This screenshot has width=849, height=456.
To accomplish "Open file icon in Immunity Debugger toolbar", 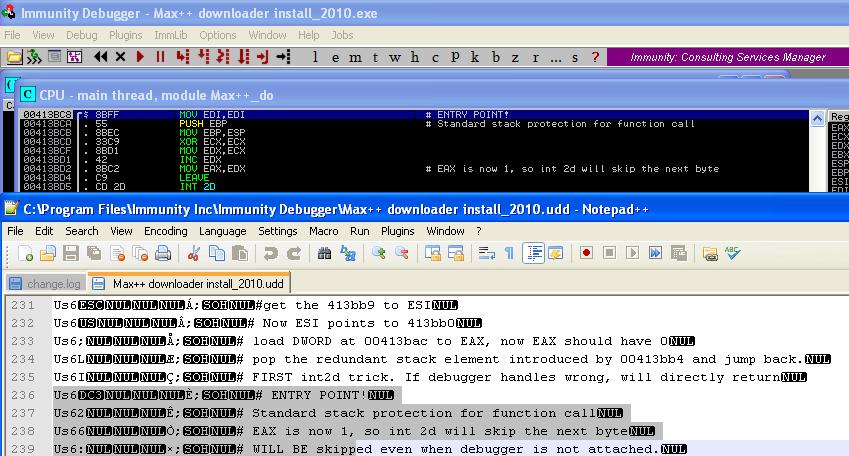I will [15, 56].
